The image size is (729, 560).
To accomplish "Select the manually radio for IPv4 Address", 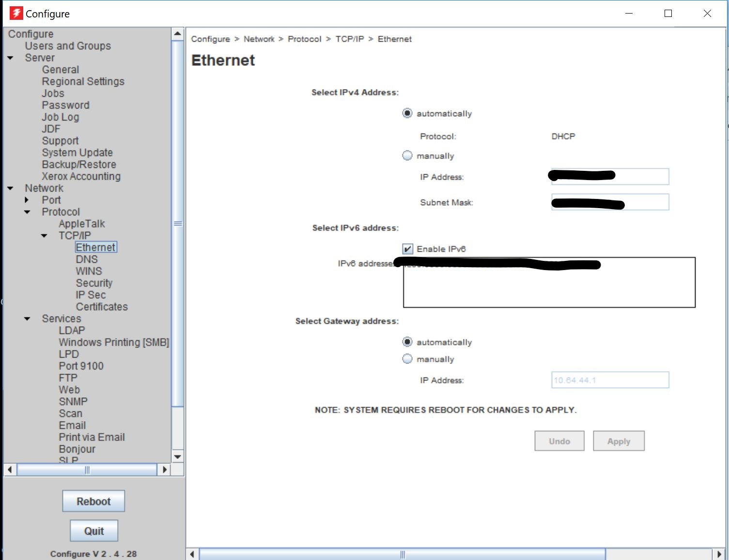I will (407, 155).
